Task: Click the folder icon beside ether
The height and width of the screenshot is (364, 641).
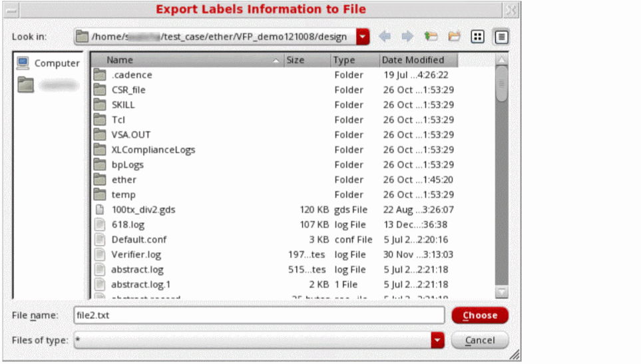Action: pos(100,180)
